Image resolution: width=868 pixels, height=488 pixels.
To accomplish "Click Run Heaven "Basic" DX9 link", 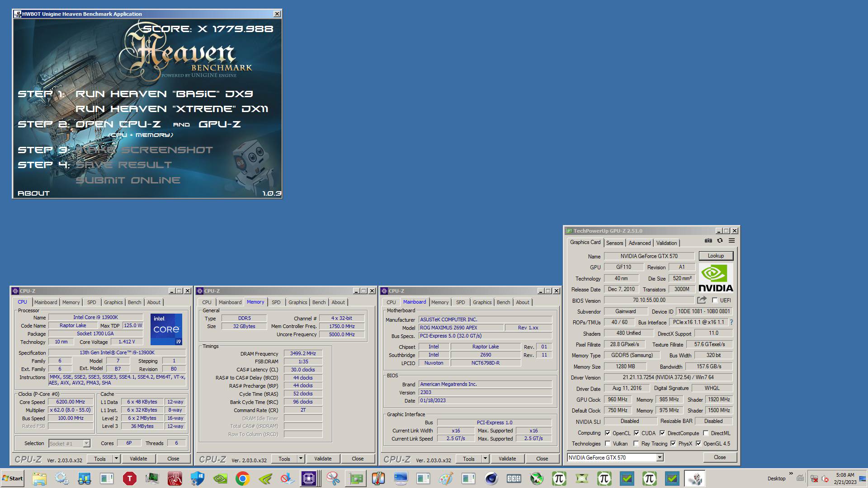I will tap(164, 94).
